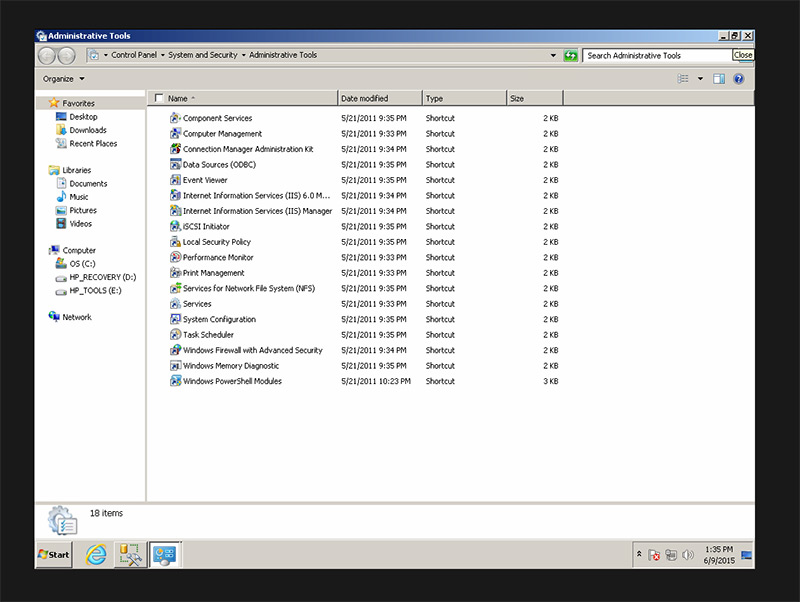Select the Windows Memory Diagnostic icon
The height and width of the screenshot is (602, 800).
(175, 366)
